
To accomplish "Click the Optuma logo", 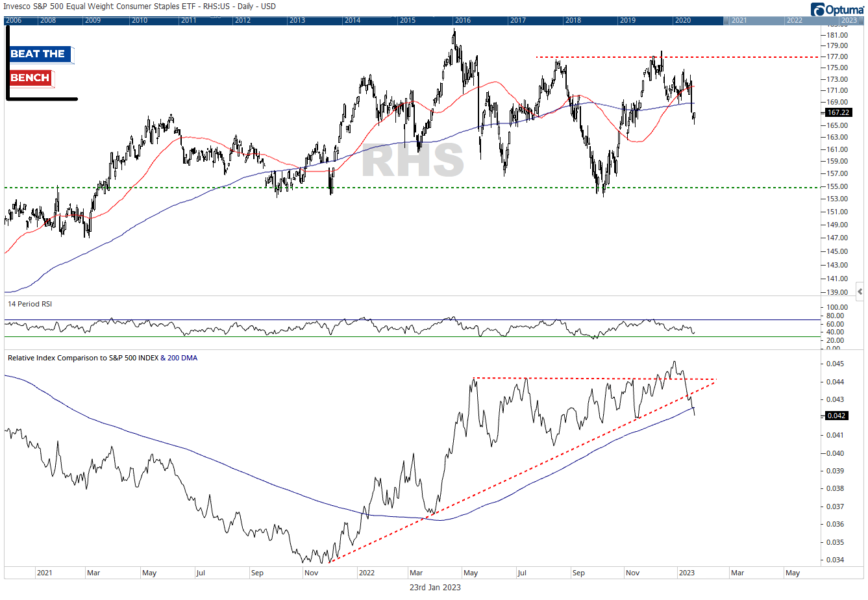I will [x=837, y=9].
